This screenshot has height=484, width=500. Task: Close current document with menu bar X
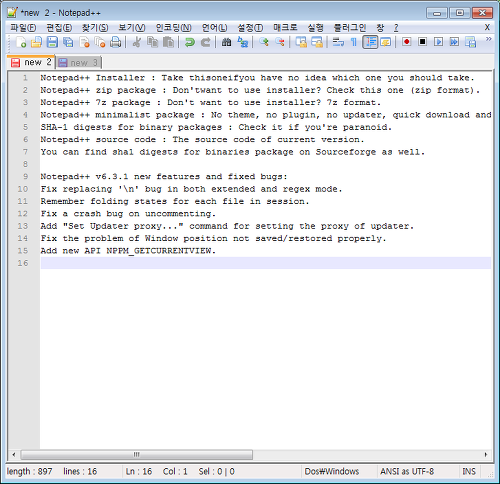tap(487, 27)
